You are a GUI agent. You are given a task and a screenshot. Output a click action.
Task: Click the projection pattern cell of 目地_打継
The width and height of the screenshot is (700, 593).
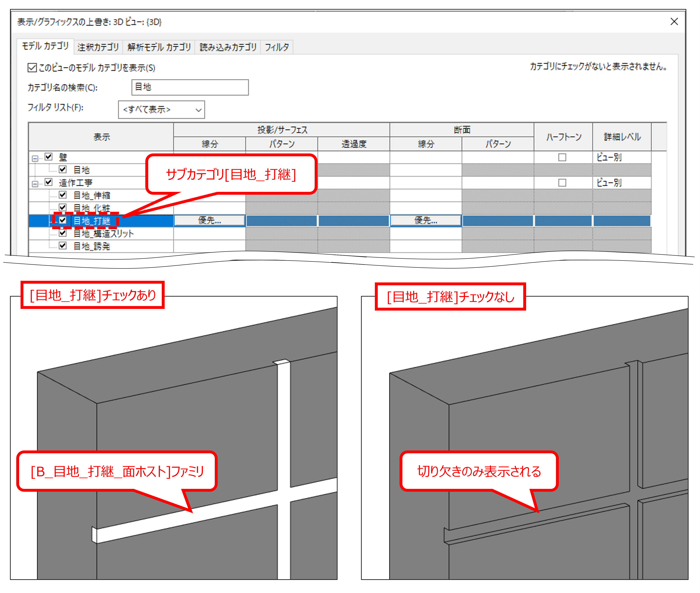[282, 221]
